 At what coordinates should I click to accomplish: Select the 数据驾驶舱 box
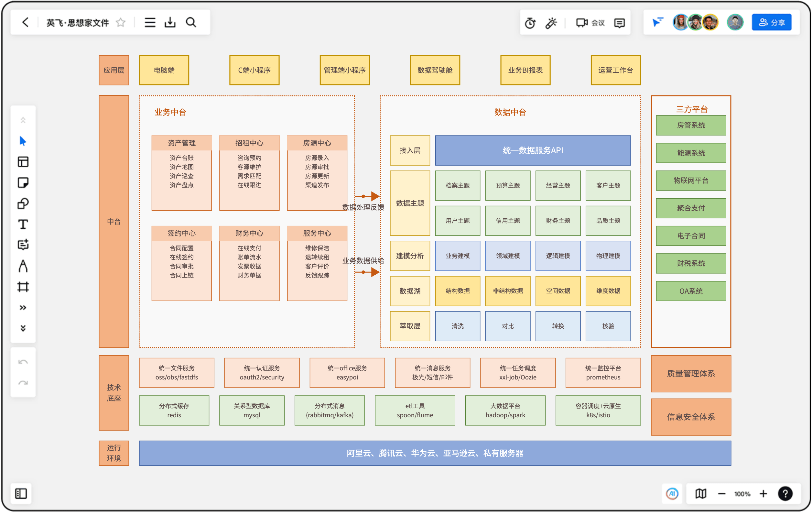(435, 70)
